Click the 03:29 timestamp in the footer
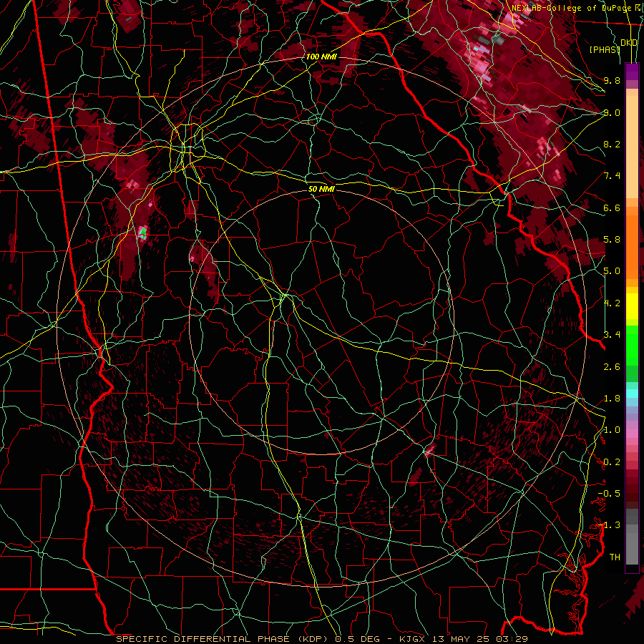The image size is (644, 644). pyautogui.click(x=513, y=639)
